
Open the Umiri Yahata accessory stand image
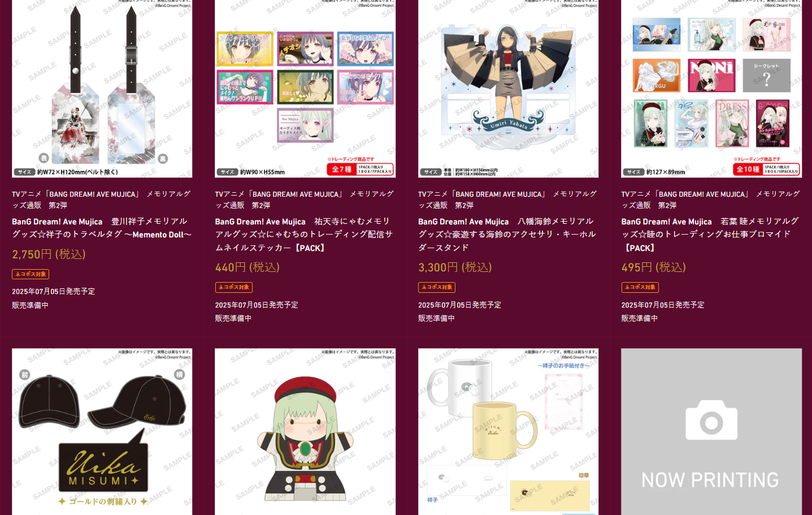508,89
